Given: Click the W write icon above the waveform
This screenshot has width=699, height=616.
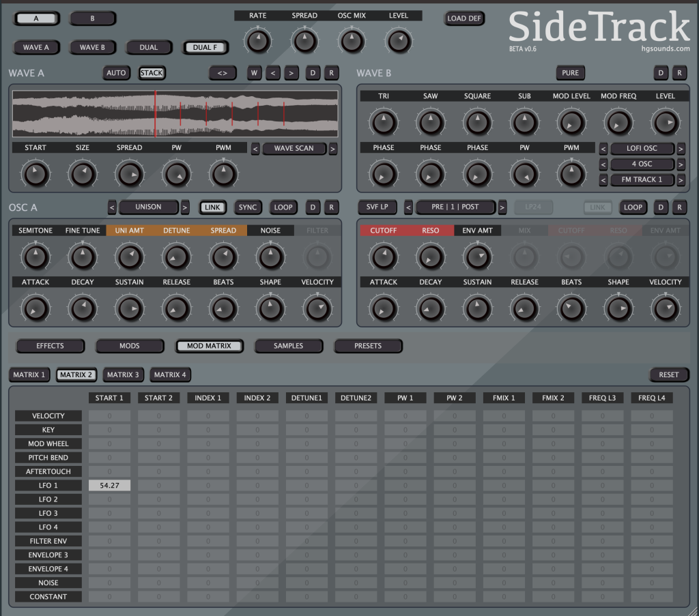Looking at the screenshot, I should (254, 73).
